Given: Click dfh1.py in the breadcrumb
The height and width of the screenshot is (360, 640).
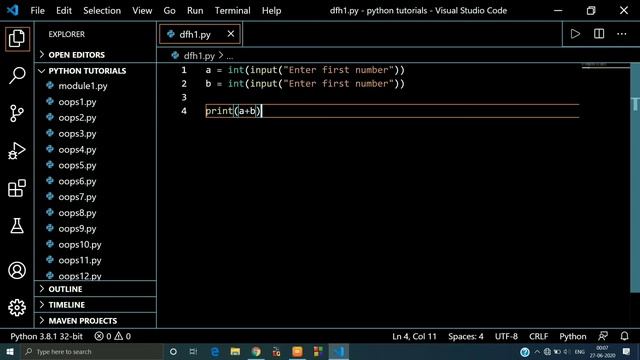Looking at the screenshot, I should (x=199, y=56).
